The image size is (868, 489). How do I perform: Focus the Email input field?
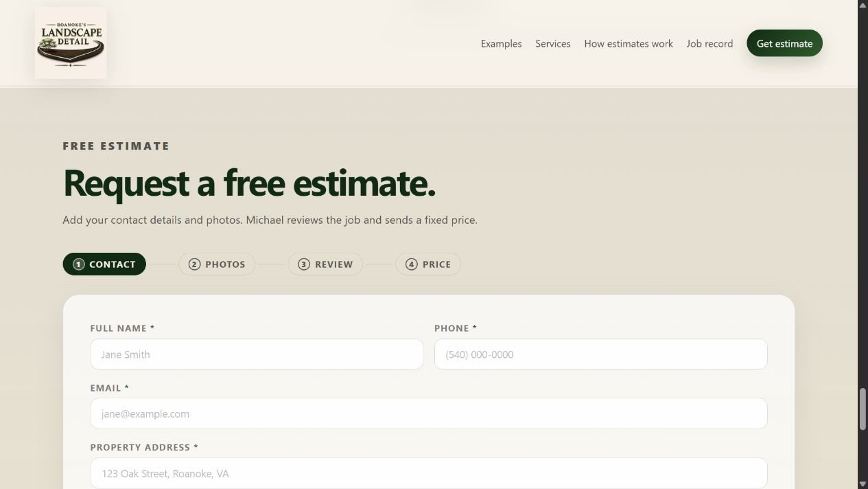pyautogui.click(x=429, y=413)
